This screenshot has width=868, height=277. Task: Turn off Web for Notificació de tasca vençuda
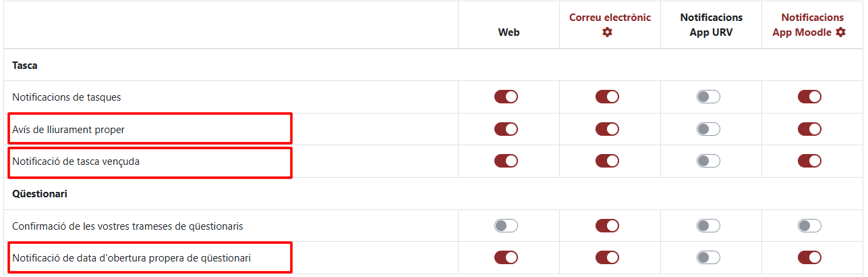tap(506, 161)
